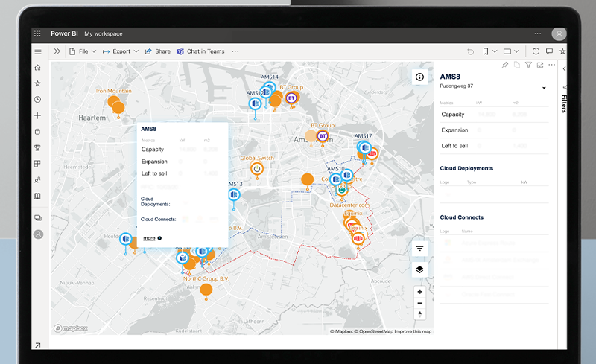Click the OpenStreetMap attribution link
596x364 pixels.
(x=374, y=331)
